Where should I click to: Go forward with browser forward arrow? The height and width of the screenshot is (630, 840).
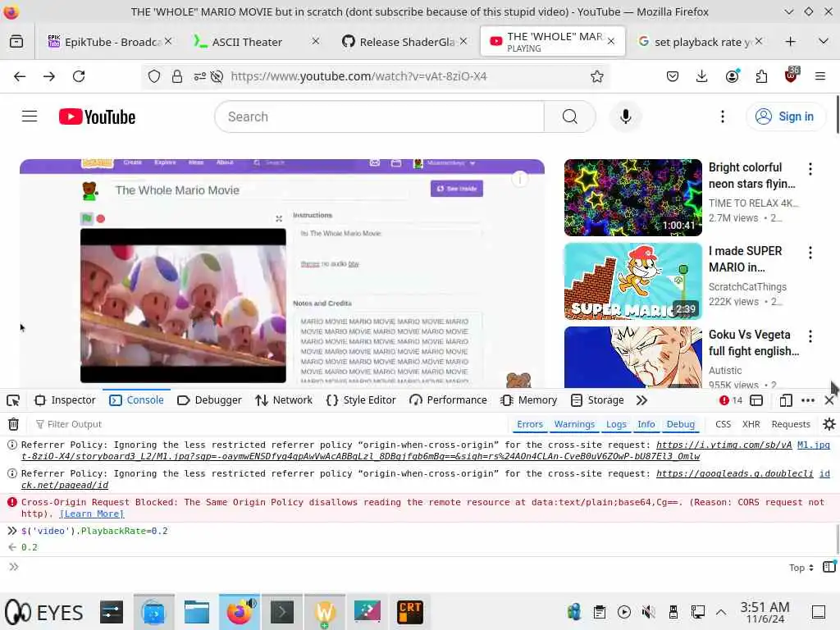click(49, 76)
